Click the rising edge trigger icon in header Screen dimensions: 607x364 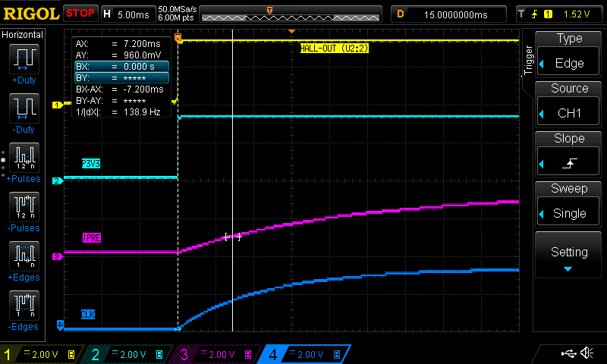point(535,14)
